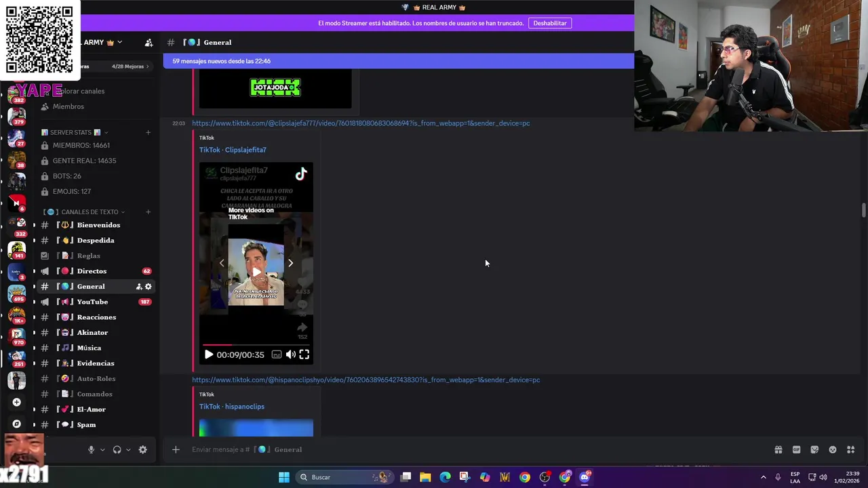Open TikTok - Clipslajefita7 embed title

coord(233,150)
